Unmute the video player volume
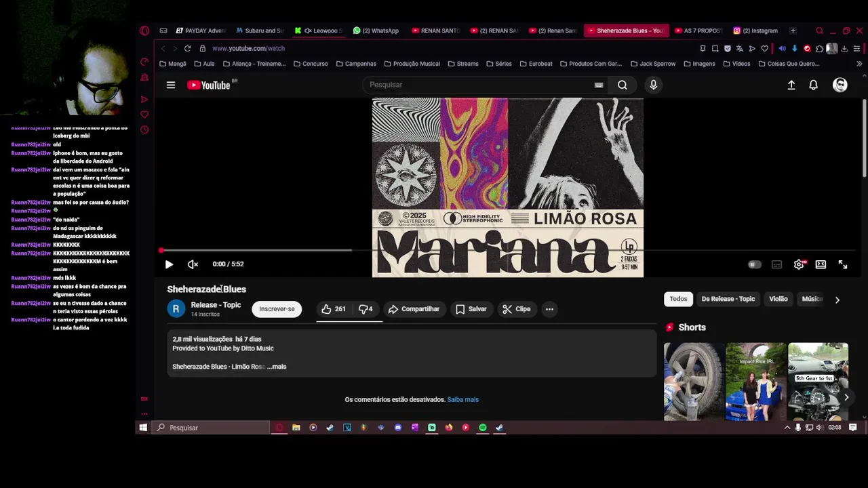This screenshot has height=488, width=868. click(x=193, y=264)
